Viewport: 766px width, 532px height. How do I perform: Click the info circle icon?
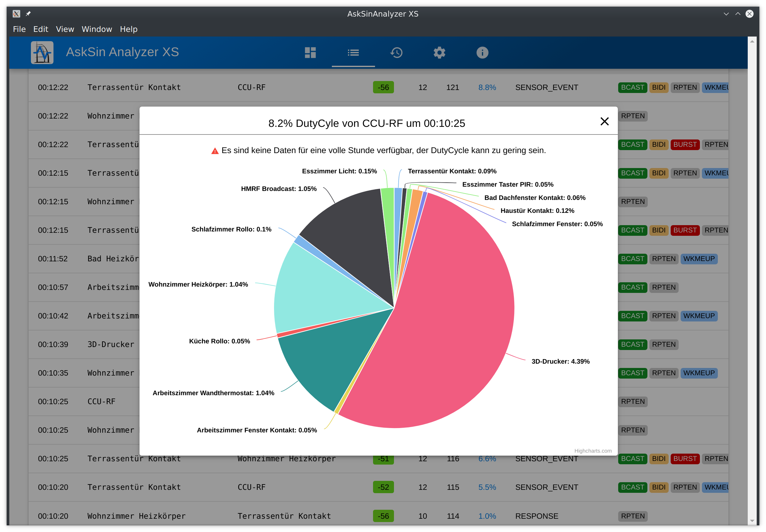[x=482, y=52]
